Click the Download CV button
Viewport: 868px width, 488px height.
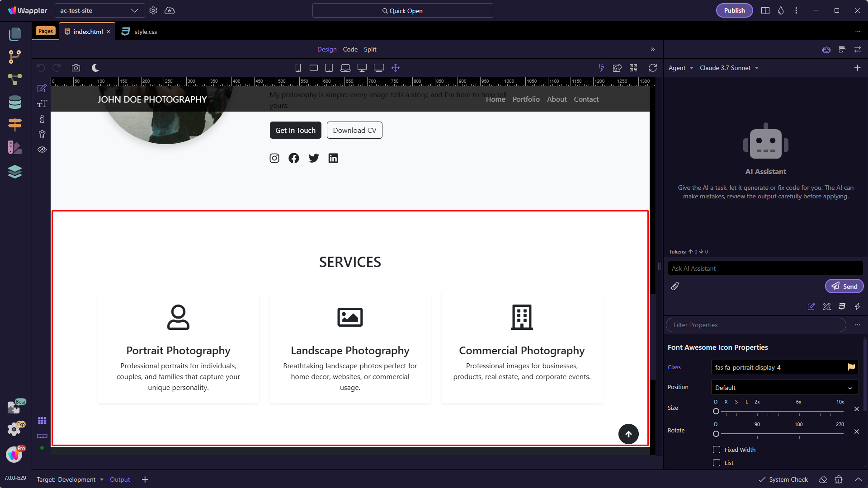click(x=354, y=130)
